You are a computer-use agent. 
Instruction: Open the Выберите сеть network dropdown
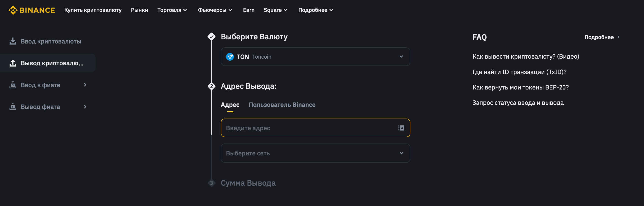[315, 153]
